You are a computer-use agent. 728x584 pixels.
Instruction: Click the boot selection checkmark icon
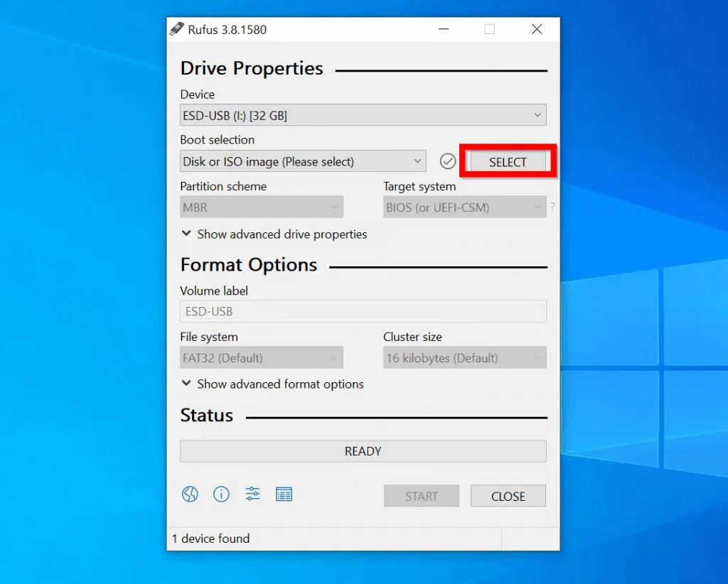[x=447, y=161]
